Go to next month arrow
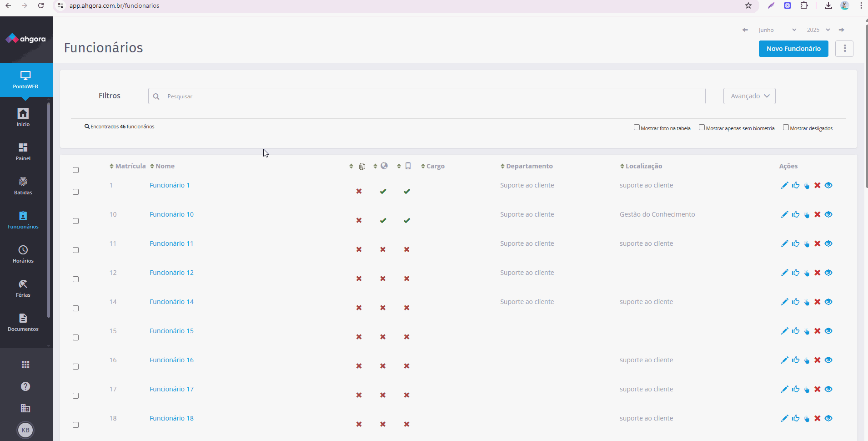Image resolution: width=868 pixels, height=441 pixels. point(842,30)
